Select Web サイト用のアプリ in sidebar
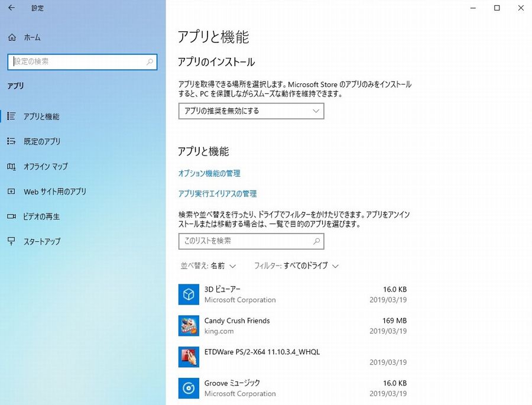 [83, 192]
